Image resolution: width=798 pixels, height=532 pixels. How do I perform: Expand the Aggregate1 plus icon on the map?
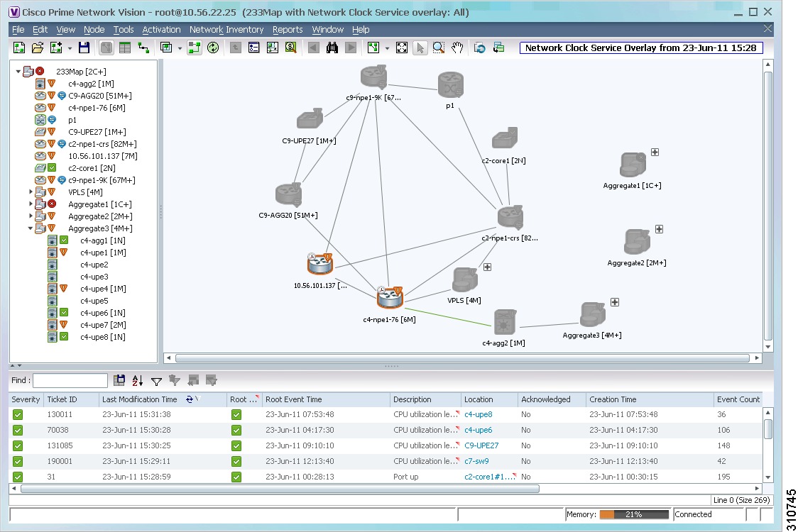point(655,152)
